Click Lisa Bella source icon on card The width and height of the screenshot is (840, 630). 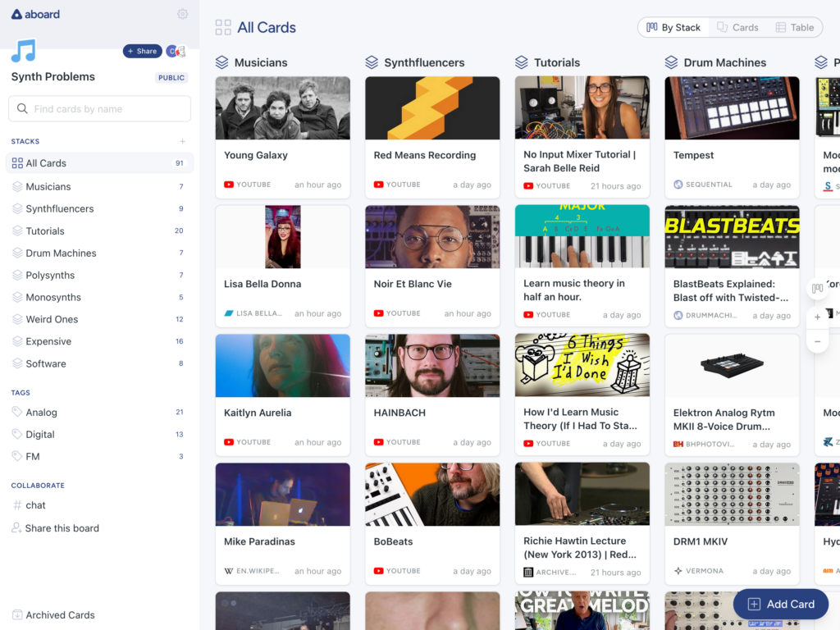pyautogui.click(x=229, y=313)
